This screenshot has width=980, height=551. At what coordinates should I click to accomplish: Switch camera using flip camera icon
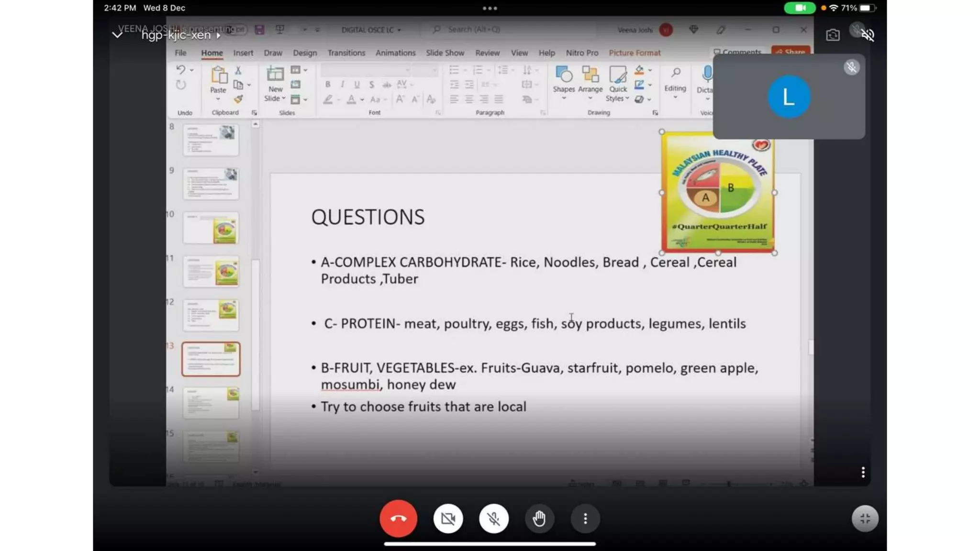pos(833,35)
